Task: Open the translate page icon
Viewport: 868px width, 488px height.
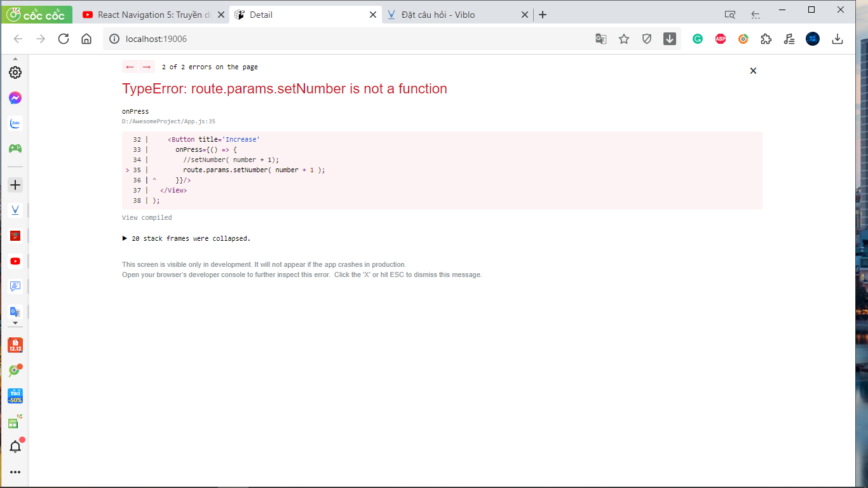Action: click(600, 39)
